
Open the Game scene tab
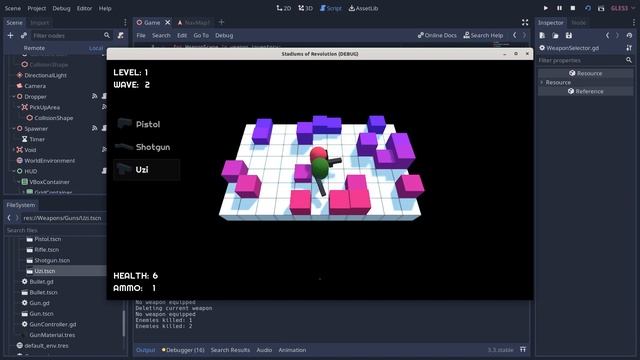152,22
